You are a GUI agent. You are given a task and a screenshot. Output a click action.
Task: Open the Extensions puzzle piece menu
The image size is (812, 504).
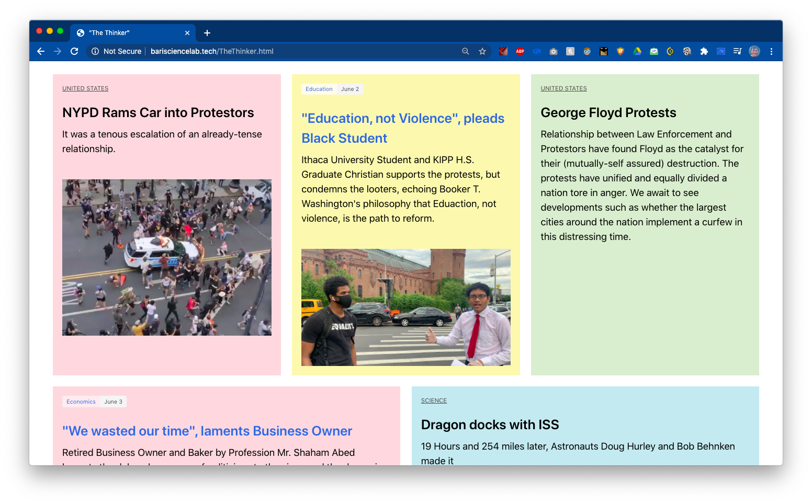pyautogui.click(x=704, y=51)
